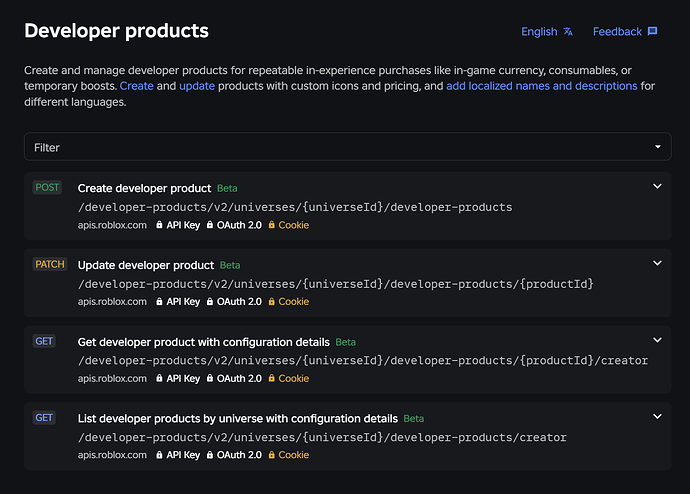The width and height of the screenshot is (690, 494).
Task: Click the GET badge for List developer products
Action: (x=44, y=417)
